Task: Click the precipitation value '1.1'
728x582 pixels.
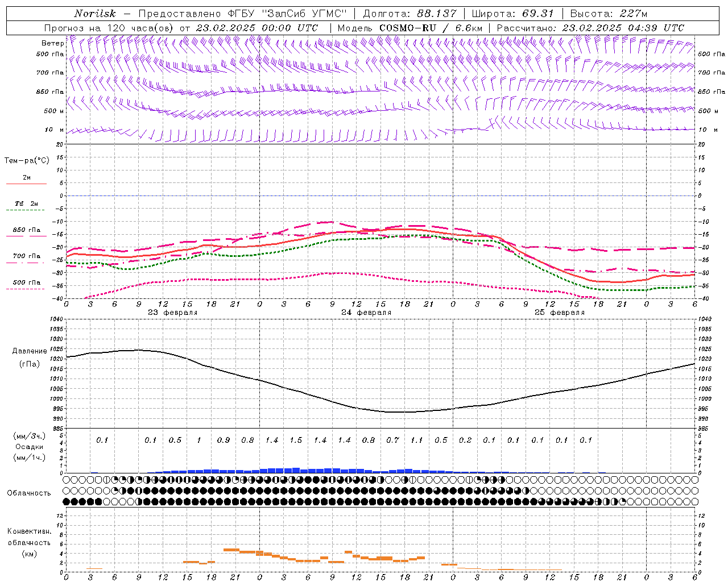Action: pyautogui.click(x=417, y=440)
